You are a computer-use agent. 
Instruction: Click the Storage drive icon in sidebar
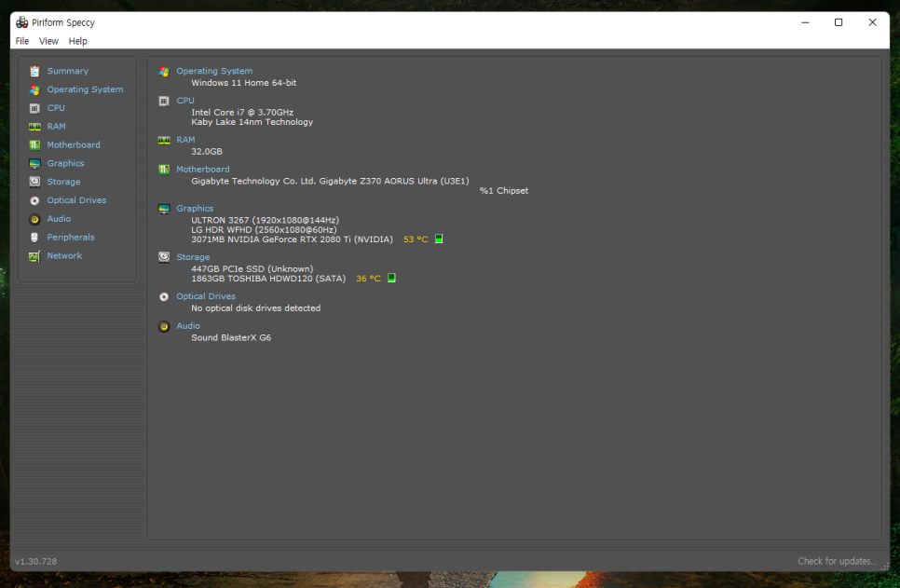coord(34,182)
